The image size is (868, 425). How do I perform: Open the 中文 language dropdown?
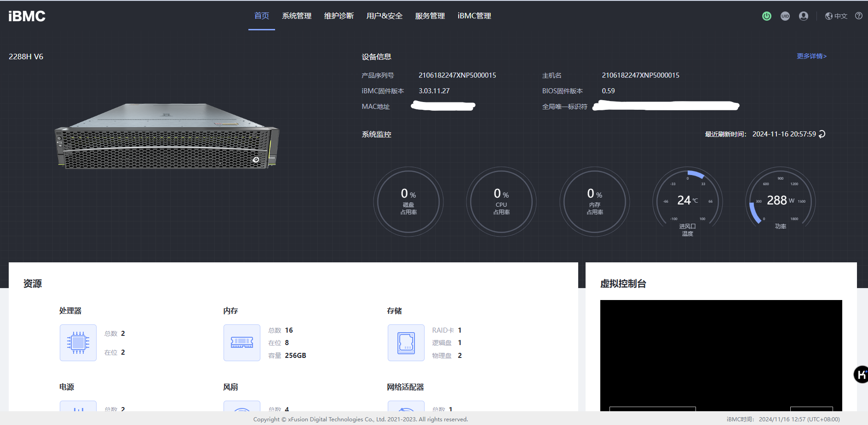click(836, 16)
